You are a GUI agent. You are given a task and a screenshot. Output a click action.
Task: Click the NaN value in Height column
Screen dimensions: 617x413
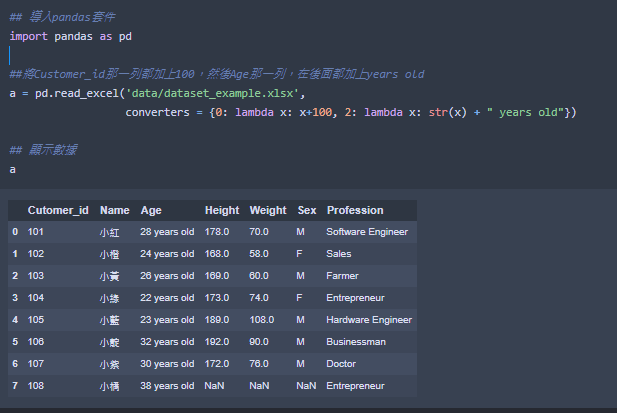click(214, 386)
